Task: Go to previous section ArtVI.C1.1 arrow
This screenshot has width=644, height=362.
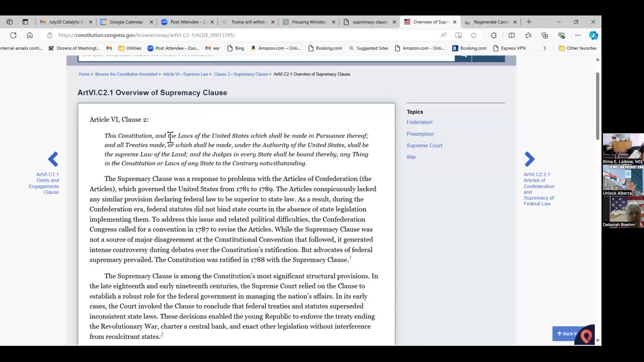Action: coord(53,159)
